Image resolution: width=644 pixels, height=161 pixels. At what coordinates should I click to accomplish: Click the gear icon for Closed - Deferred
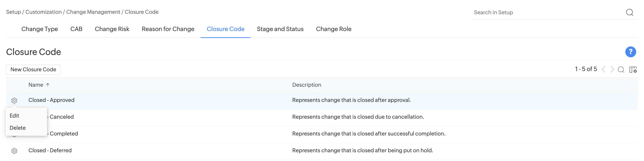pos(14,151)
